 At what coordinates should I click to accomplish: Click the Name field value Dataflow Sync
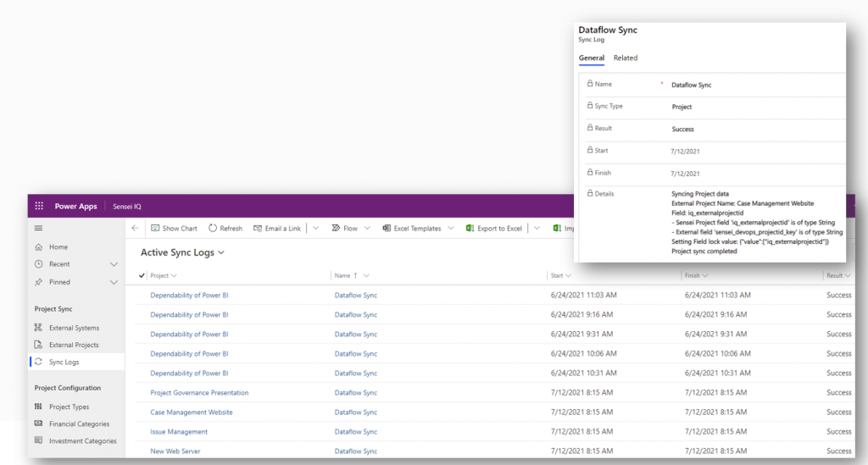(692, 86)
